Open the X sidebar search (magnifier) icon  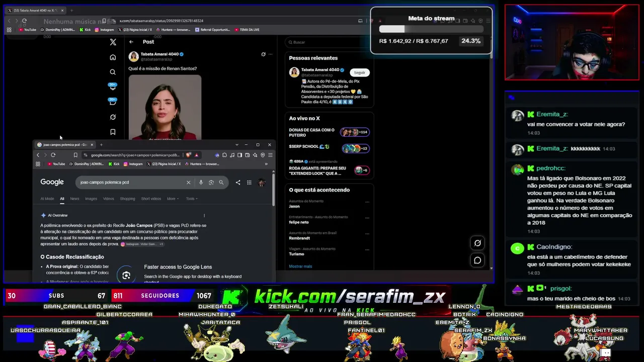coord(113,72)
